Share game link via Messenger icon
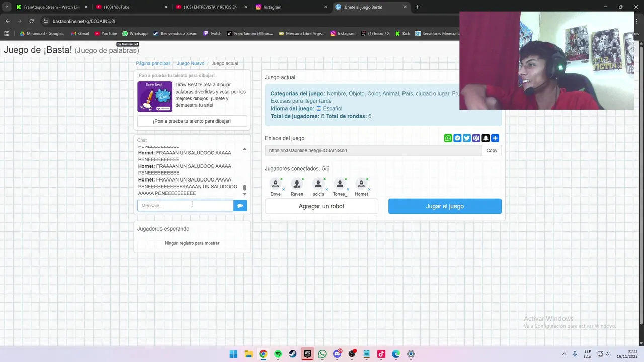This screenshot has height=362, width=644. (x=457, y=138)
